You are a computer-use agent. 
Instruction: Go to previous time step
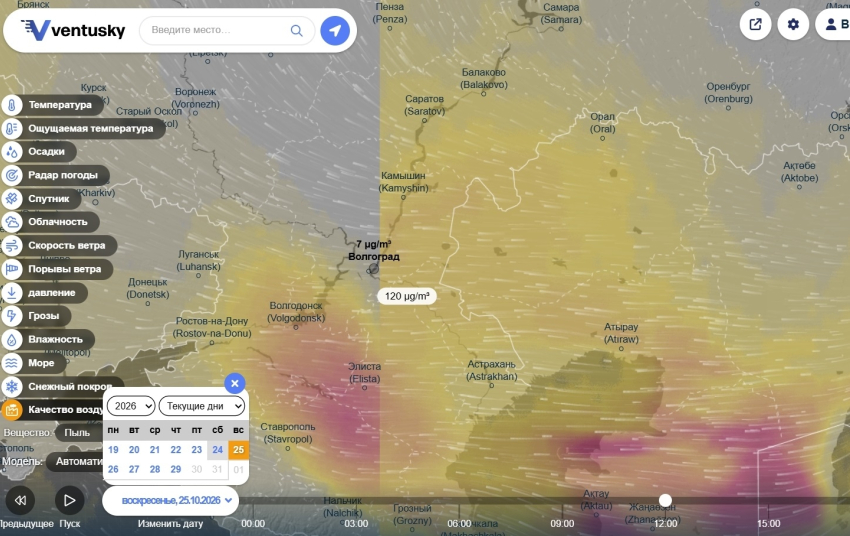click(x=20, y=500)
